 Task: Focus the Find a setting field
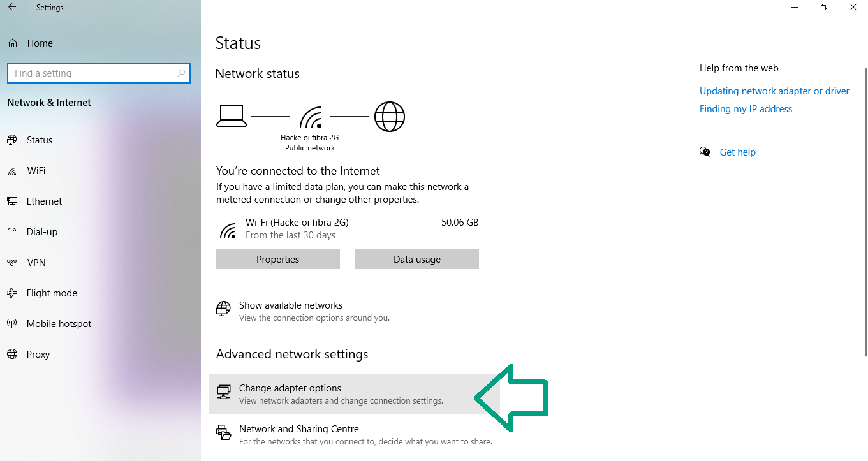[x=92, y=73]
